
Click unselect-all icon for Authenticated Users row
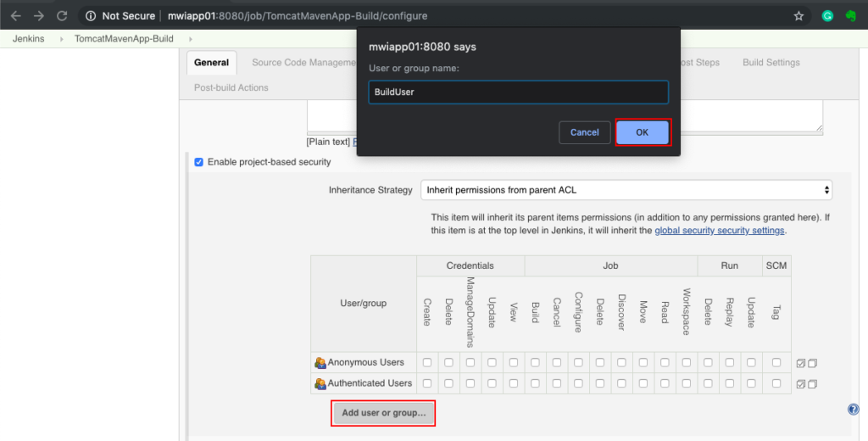[813, 384]
